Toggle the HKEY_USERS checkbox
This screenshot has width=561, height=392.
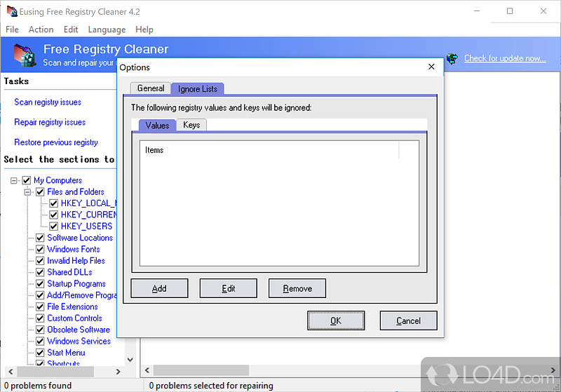54,227
